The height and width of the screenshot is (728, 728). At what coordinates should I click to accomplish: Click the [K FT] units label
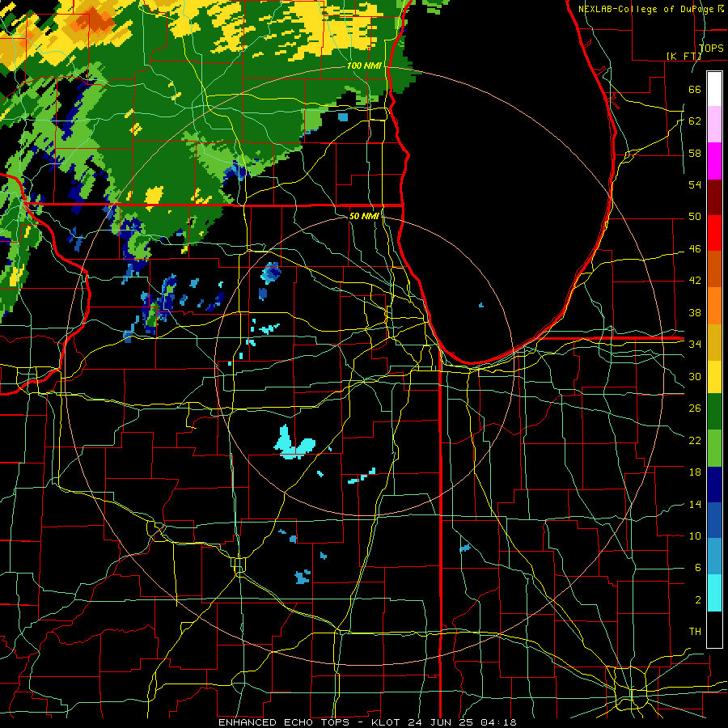684,56
